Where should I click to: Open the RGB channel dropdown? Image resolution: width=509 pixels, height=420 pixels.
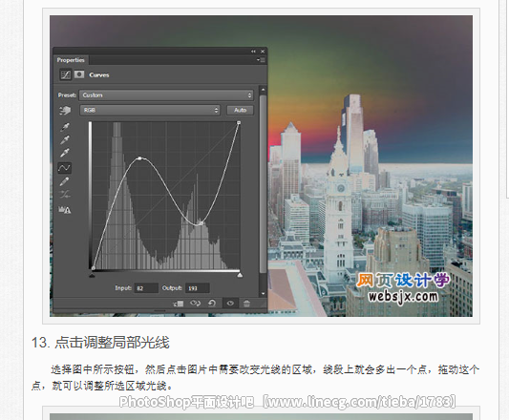coord(150,111)
